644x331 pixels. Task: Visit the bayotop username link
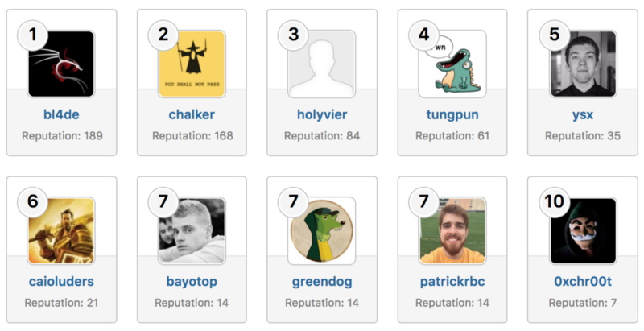pyautogui.click(x=192, y=281)
